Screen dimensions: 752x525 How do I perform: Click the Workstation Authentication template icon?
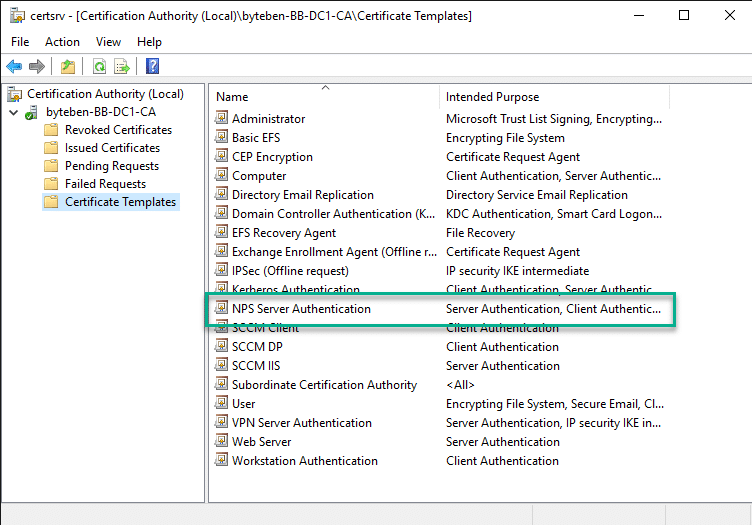click(221, 460)
